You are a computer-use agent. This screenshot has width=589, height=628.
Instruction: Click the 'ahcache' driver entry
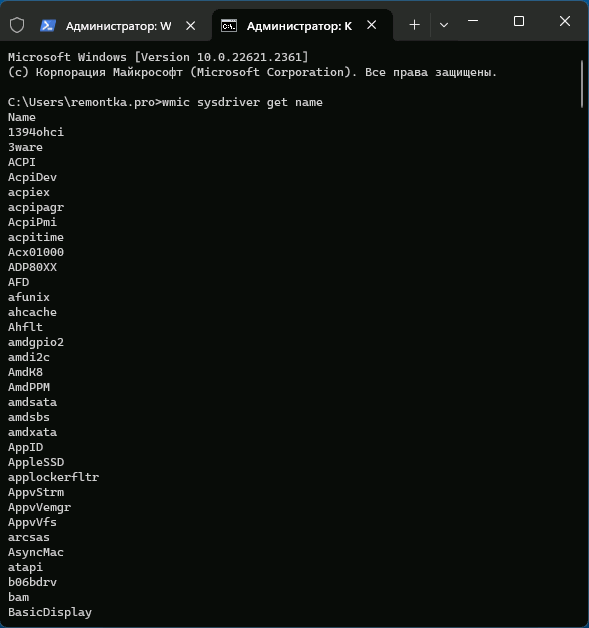[32, 312]
